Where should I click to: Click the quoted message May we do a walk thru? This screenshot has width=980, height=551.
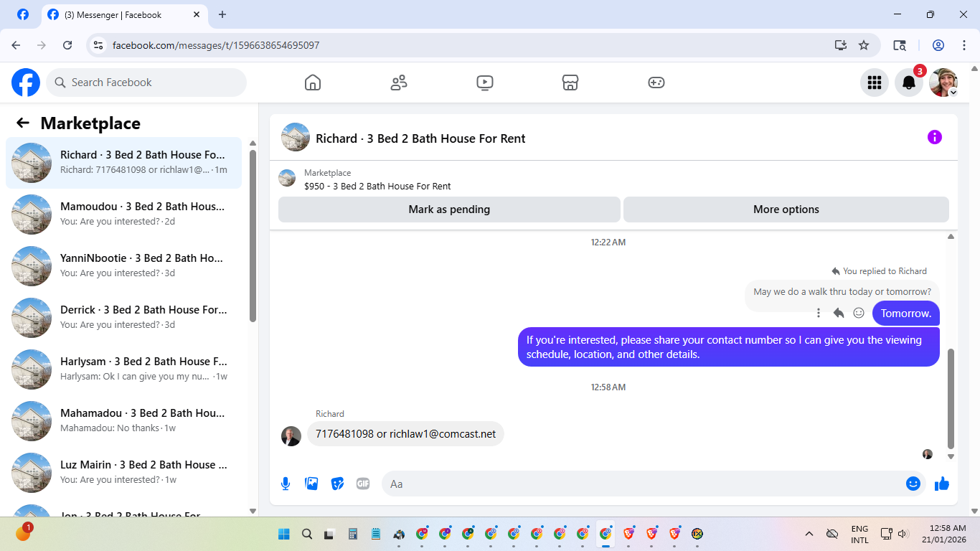[842, 292]
